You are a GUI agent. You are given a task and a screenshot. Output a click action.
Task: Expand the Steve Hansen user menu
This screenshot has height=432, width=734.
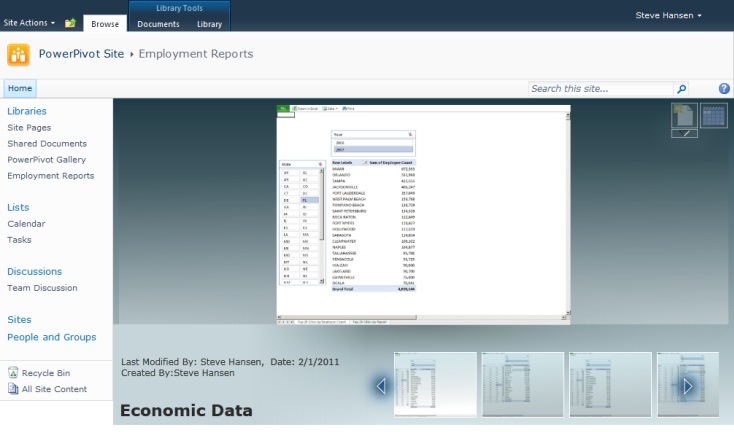point(668,15)
